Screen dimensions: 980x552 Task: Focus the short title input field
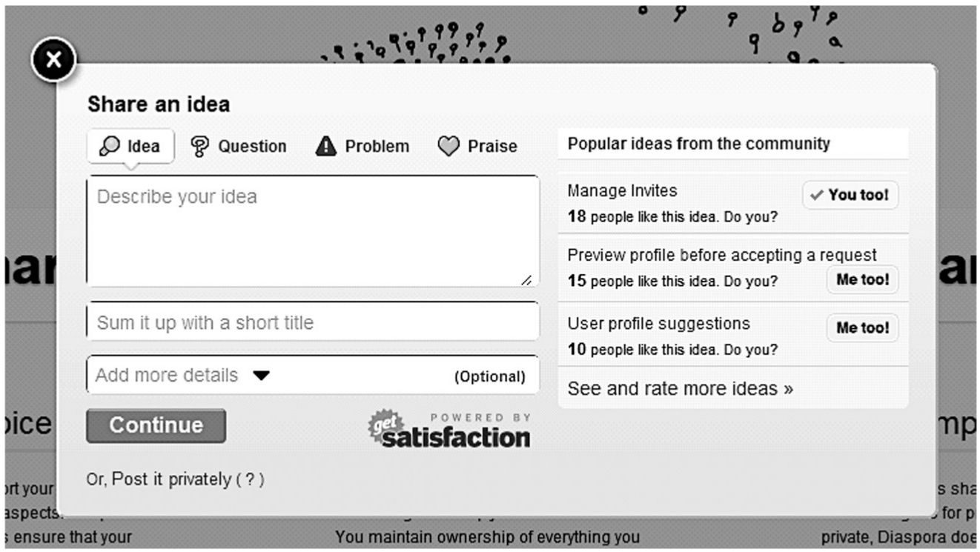pos(312,323)
